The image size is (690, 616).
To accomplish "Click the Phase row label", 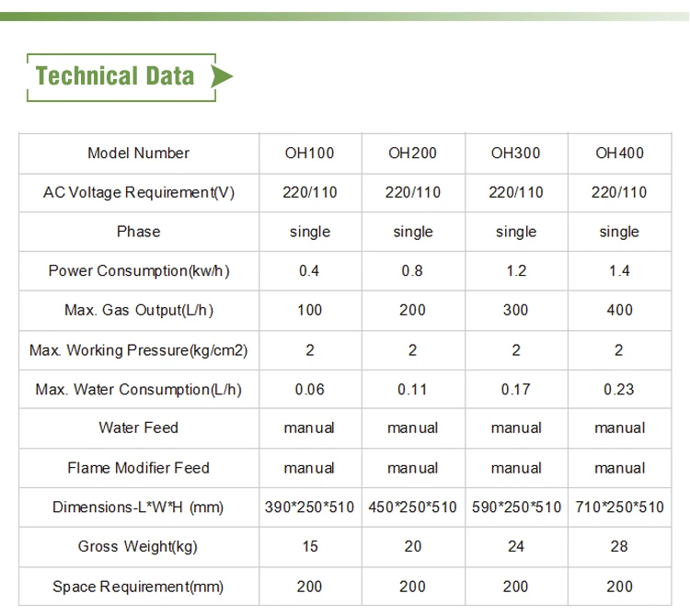I will tap(138, 232).
